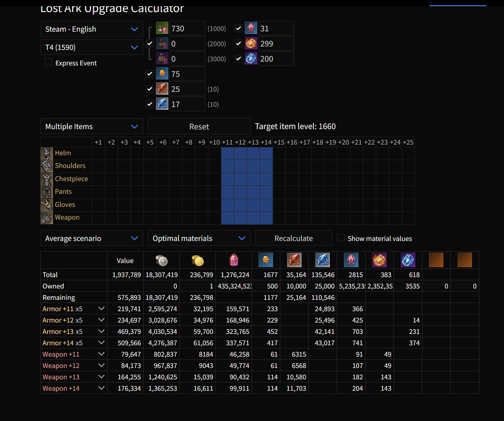Uncheck the checkbox beside the 75 field

[x=150, y=74]
